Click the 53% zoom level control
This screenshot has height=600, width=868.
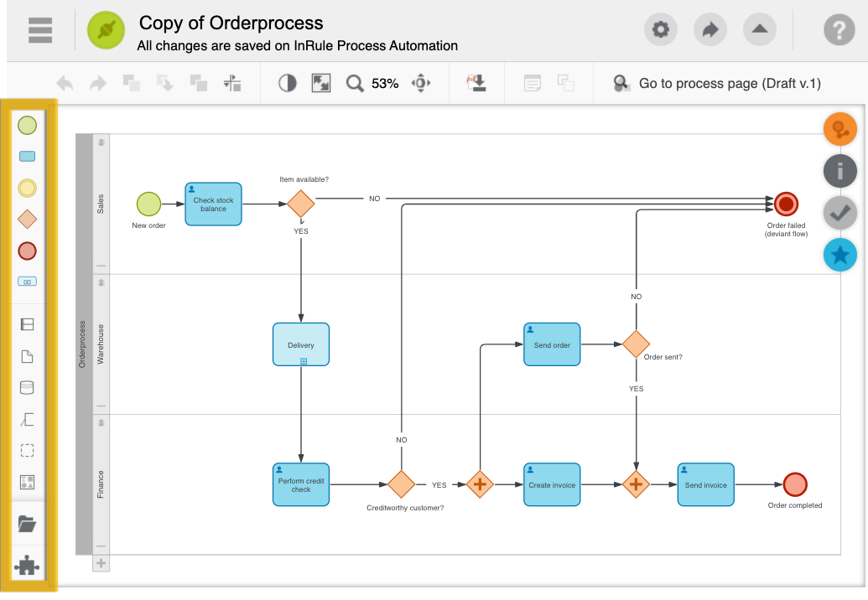pos(384,83)
